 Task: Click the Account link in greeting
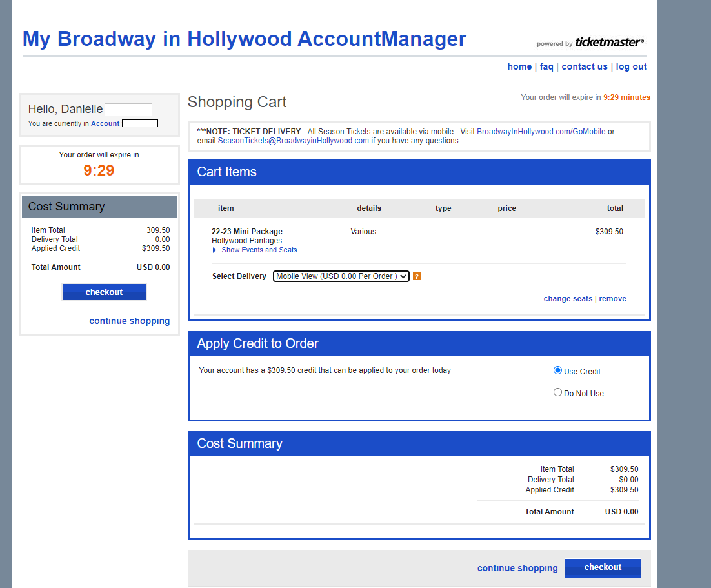click(x=105, y=123)
